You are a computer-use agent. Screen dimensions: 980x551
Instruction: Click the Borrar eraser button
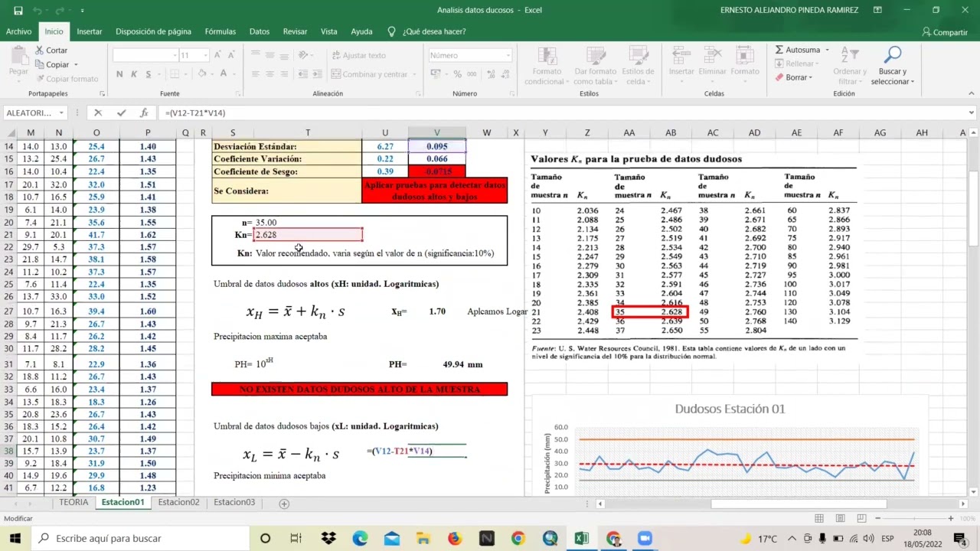click(x=792, y=77)
